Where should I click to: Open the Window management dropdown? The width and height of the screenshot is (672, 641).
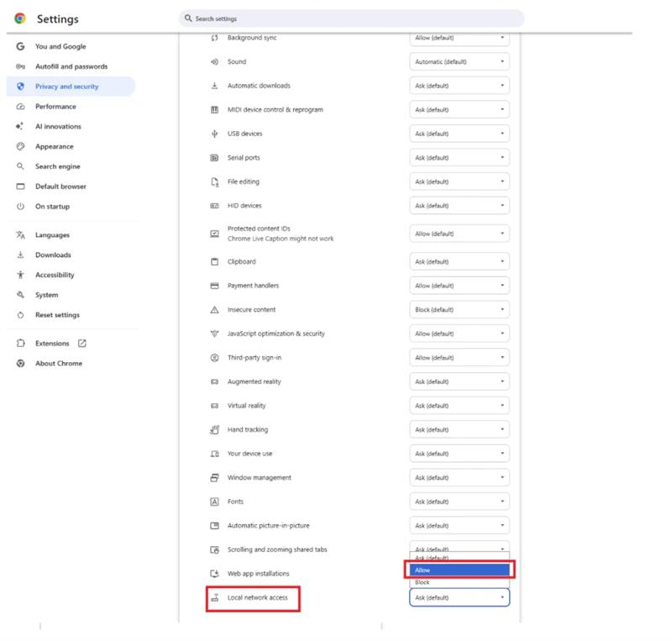pos(459,477)
